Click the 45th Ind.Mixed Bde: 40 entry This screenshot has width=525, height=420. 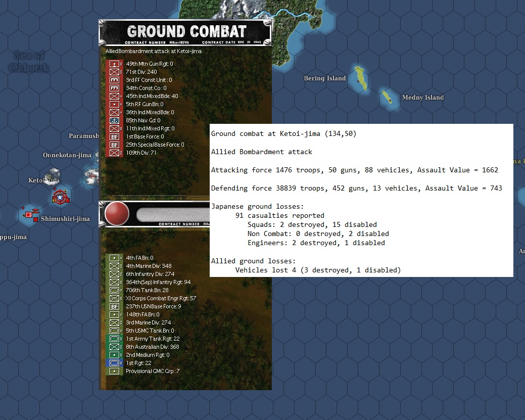pyautogui.click(x=152, y=96)
